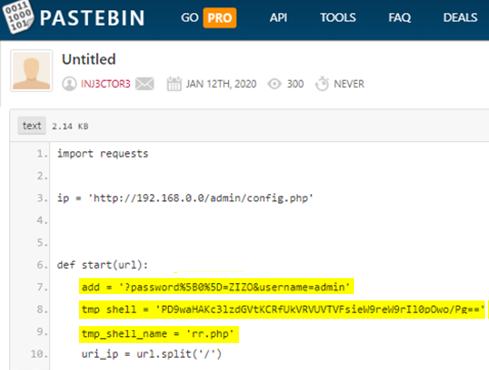View the user avatar thumbnail
Viewport: 489px width, 370px height.
pos(31,71)
